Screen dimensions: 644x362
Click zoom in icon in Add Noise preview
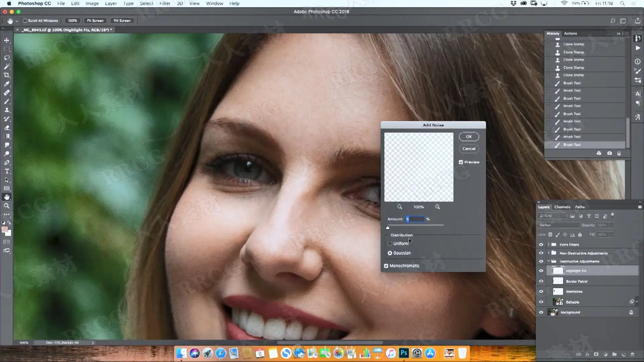coord(438,207)
